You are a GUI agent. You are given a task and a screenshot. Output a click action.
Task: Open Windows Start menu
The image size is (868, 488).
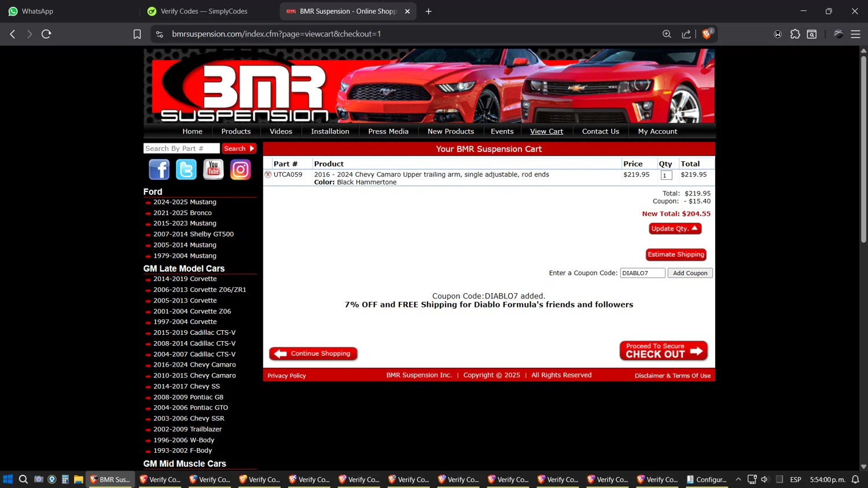pos(8,479)
